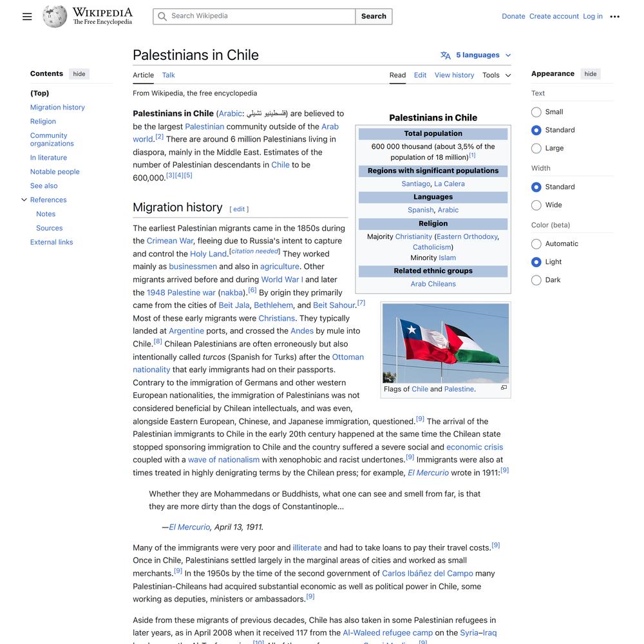Image resolution: width=644 pixels, height=644 pixels.
Task: Open the Tools dropdown menu
Action: pyautogui.click(x=497, y=75)
